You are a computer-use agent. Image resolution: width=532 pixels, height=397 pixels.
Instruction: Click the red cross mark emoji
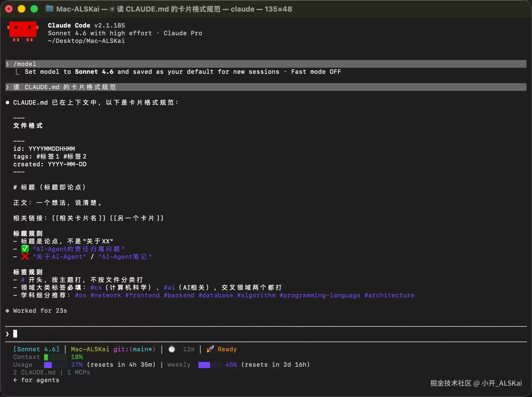(25, 257)
